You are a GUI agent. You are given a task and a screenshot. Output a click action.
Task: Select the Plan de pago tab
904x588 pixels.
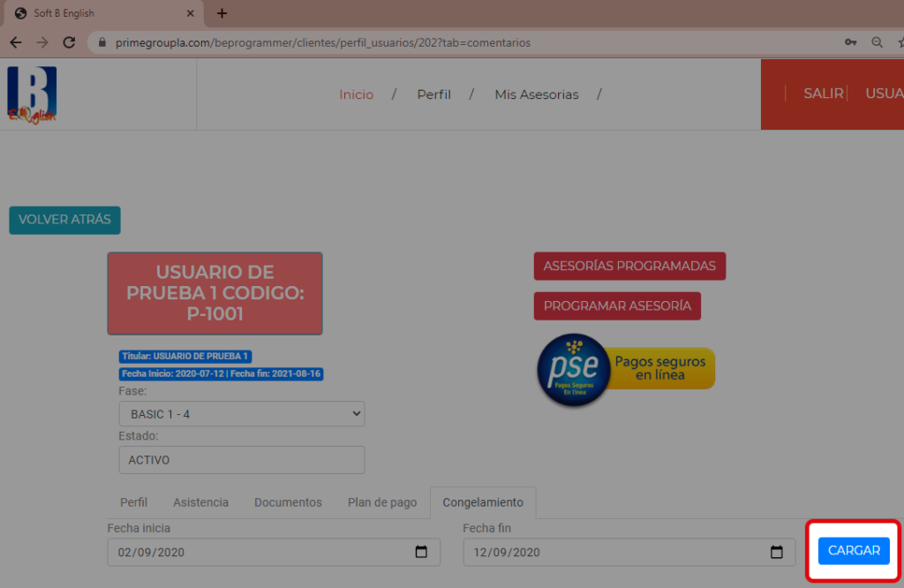(x=381, y=502)
